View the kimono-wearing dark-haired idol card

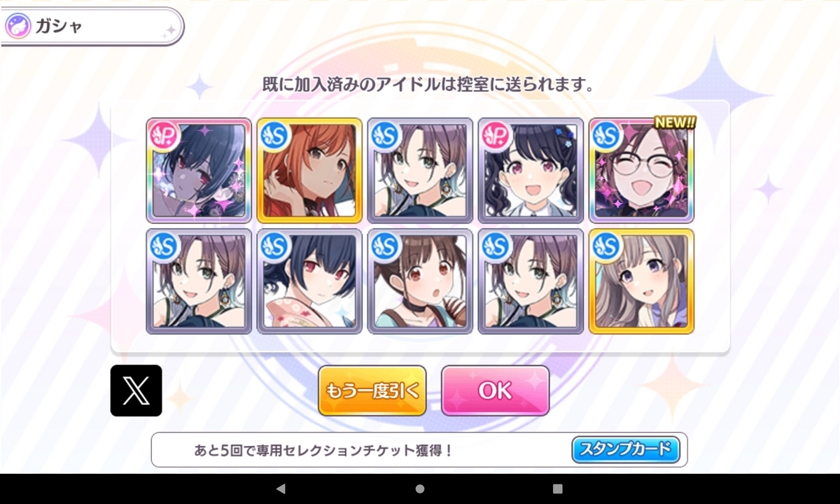tap(309, 281)
